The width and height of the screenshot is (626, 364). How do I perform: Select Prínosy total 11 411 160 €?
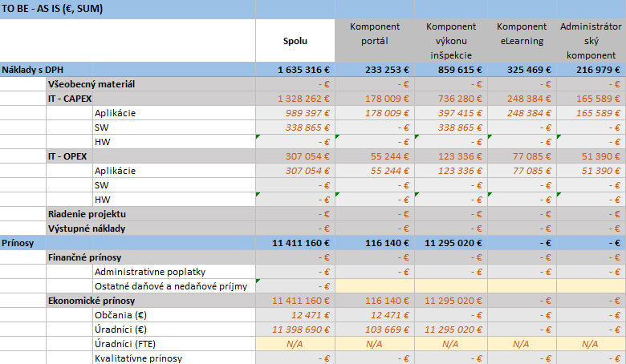click(x=295, y=243)
